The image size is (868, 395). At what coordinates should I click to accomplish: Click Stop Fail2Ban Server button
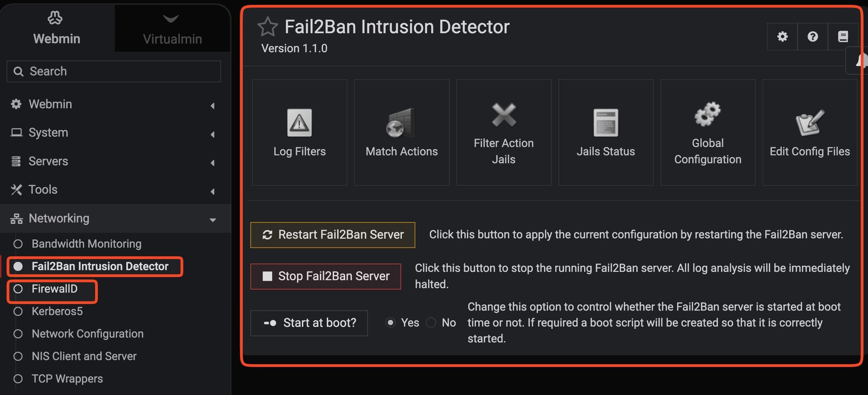click(x=326, y=276)
